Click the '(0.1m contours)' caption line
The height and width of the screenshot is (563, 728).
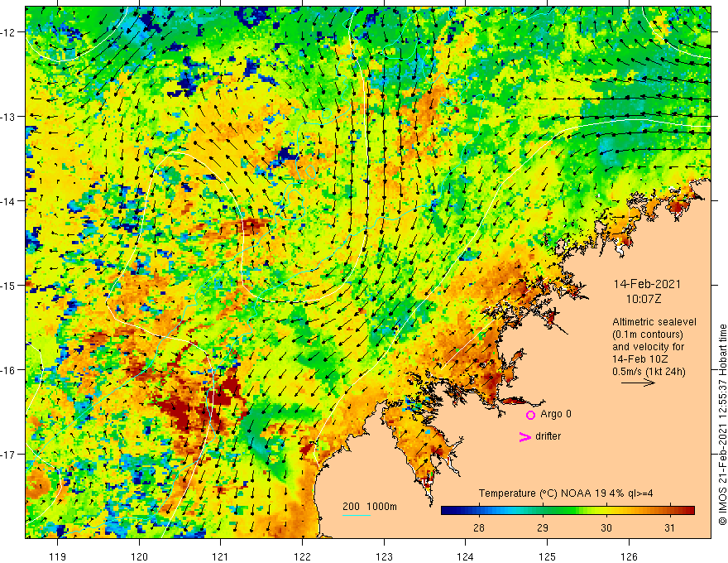pos(648,334)
